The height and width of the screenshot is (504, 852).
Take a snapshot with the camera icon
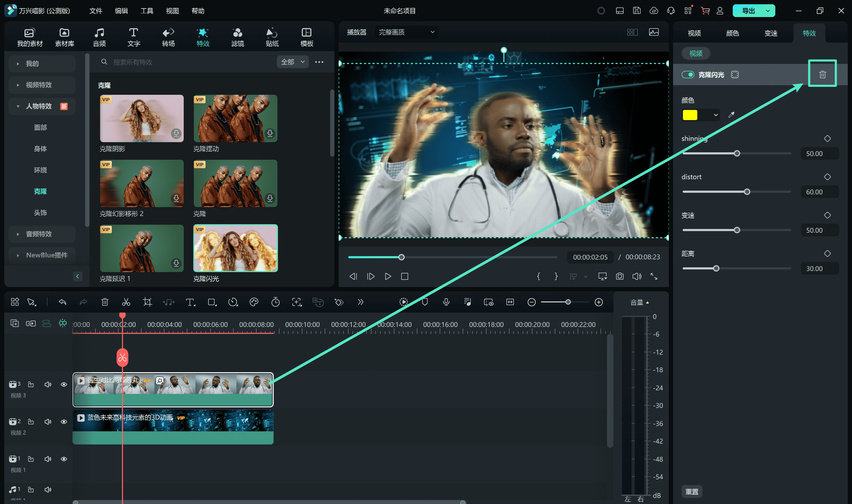[619, 276]
